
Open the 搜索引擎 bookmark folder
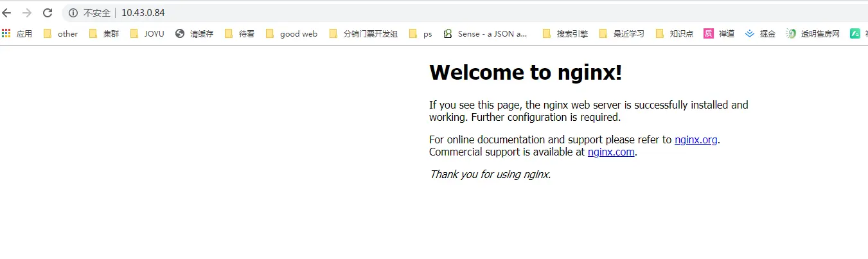[565, 34]
